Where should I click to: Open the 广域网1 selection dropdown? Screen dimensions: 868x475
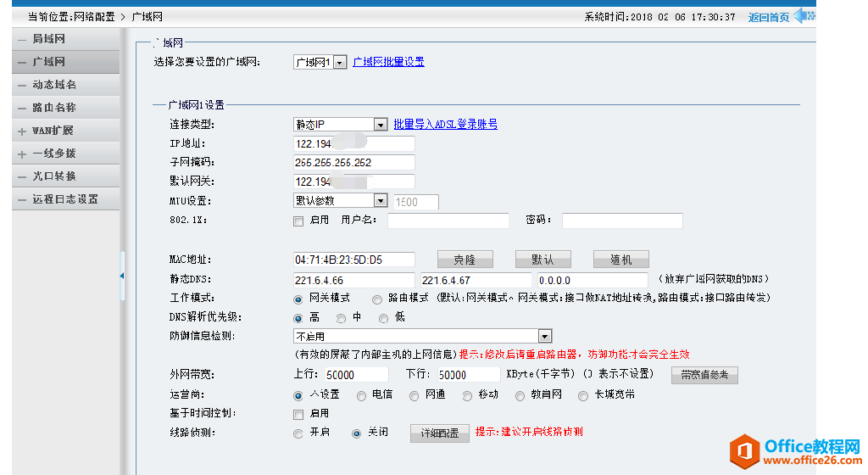[x=340, y=62]
